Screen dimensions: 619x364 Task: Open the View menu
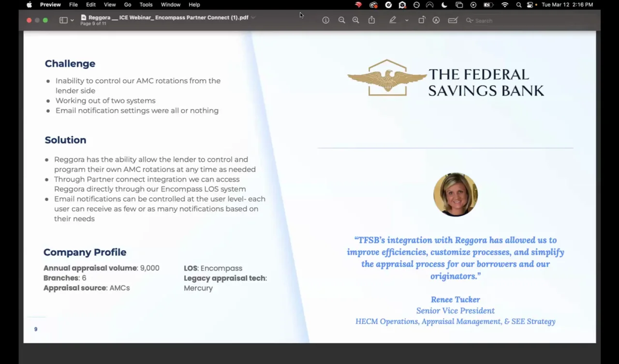coord(110,5)
